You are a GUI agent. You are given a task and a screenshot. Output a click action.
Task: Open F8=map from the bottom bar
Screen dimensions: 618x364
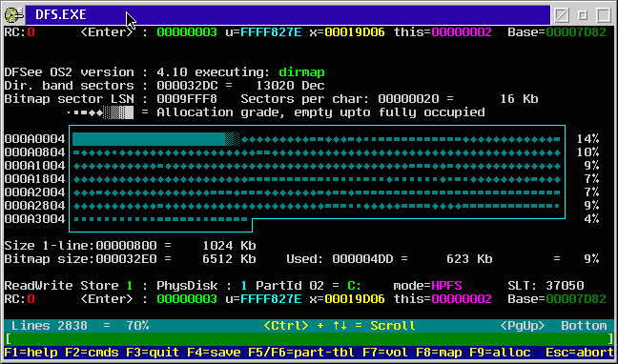click(x=439, y=353)
